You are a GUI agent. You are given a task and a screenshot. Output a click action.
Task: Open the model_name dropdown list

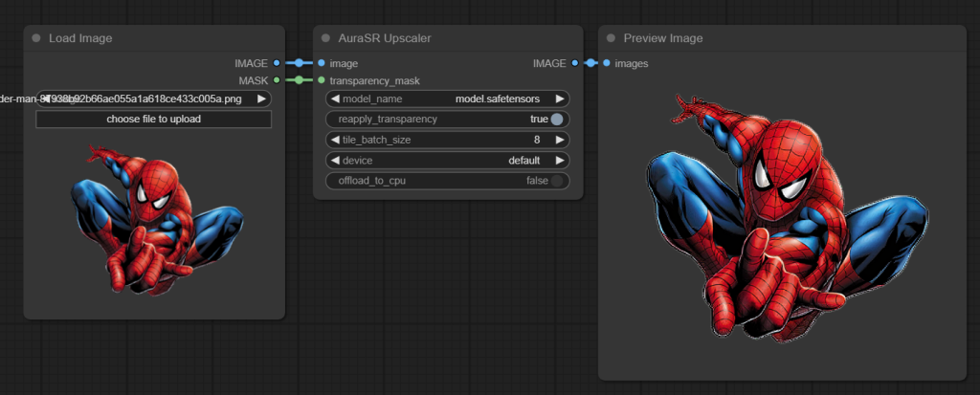tap(448, 99)
